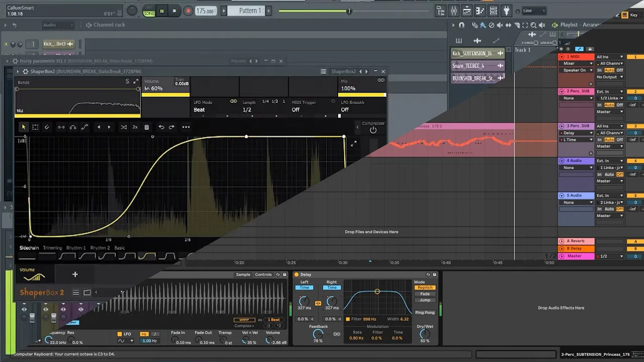Click the plug icon in FL Studio toolbar
The image size is (644, 362).
(x=507, y=11)
